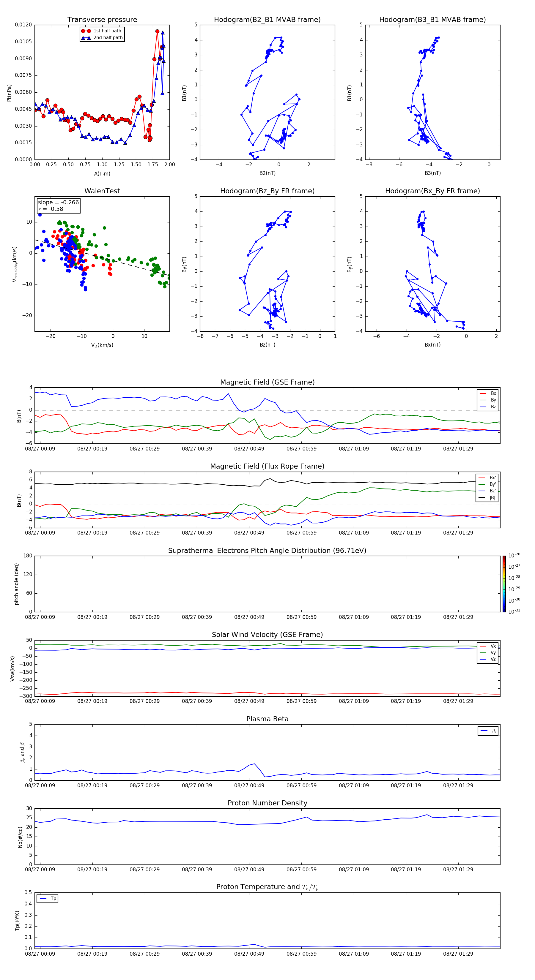
Task: Click the 'WalenTest' plot title
Action: coord(102,191)
